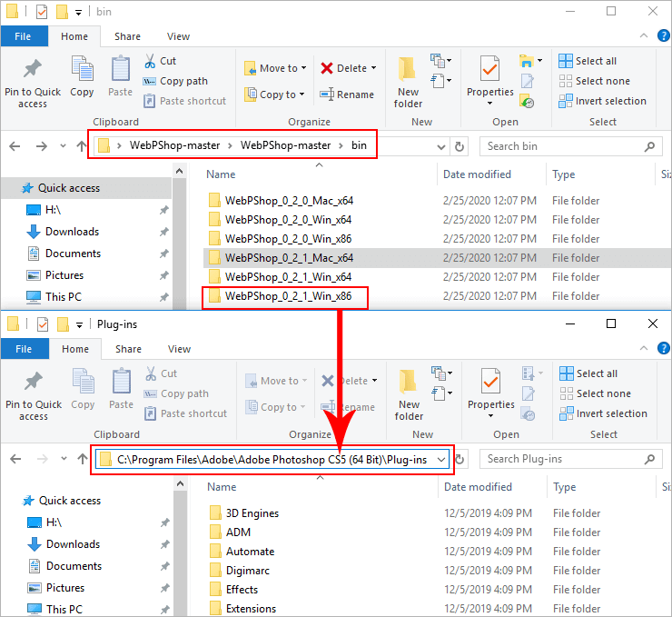The height and width of the screenshot is (617, 672).
Task: Click Pin to Quick access in bin window
Action: 33,84
